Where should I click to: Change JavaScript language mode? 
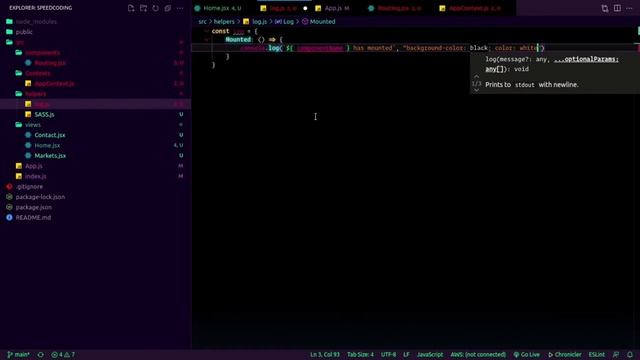[430, 355]
